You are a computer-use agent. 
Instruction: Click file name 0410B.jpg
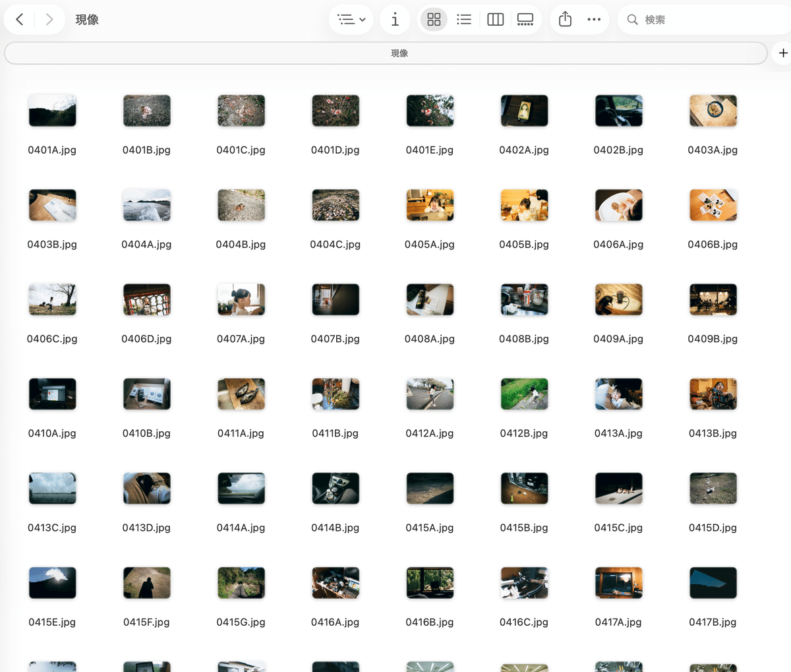[146, 433]
